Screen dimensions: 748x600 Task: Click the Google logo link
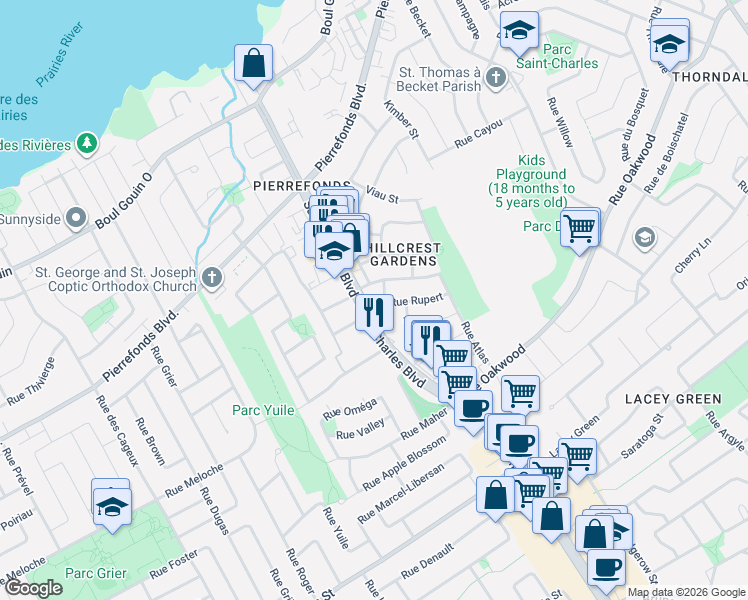coord(33,588)
